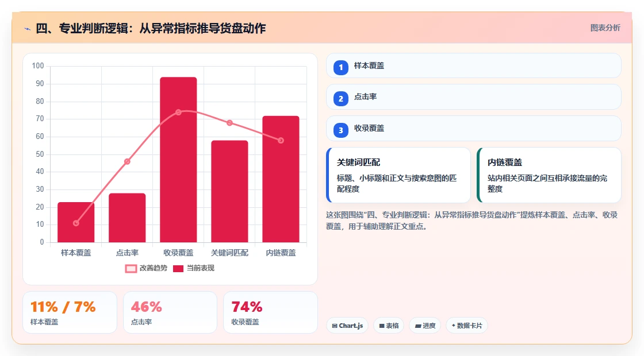Click the 46% stat card

170,312
